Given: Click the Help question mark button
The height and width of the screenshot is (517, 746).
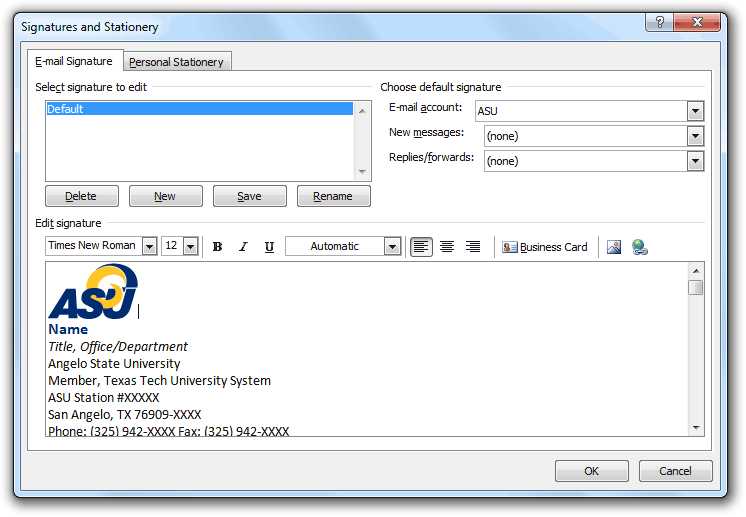Looking at the screenshot, I should pyautogui.click(x=659, y=22).
